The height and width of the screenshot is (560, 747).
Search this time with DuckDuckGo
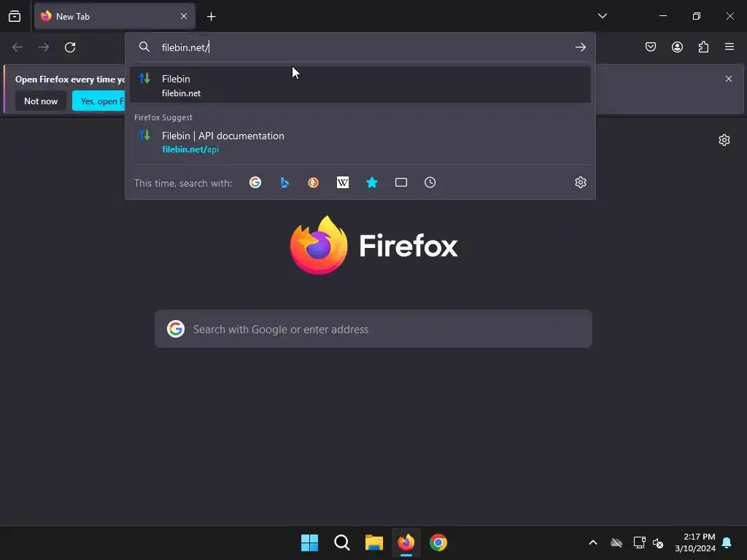[x=313, y=182]
